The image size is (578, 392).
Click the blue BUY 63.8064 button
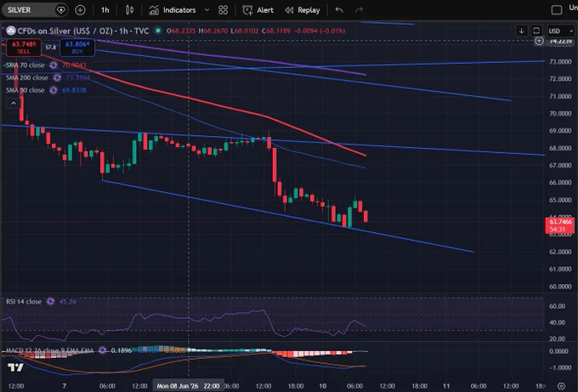(77, 48)
